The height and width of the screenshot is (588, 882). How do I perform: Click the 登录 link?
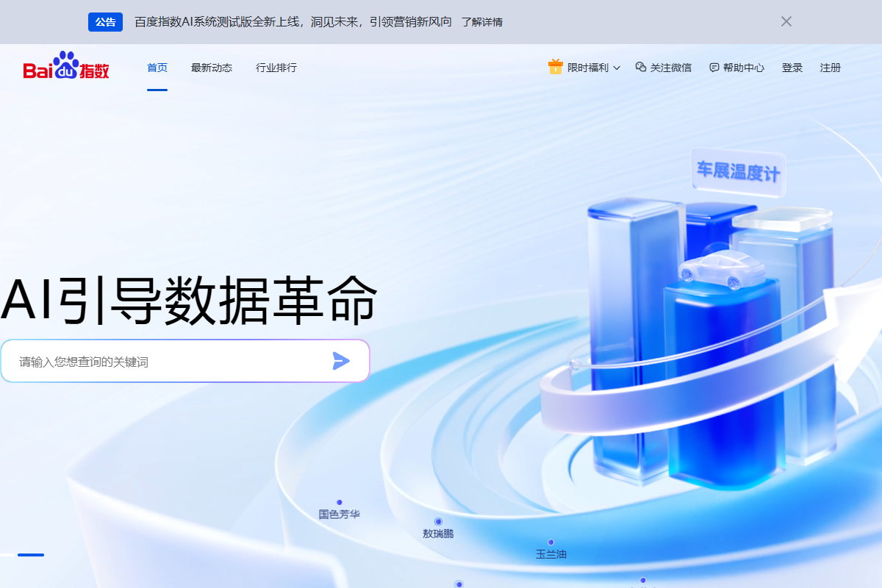792,67
